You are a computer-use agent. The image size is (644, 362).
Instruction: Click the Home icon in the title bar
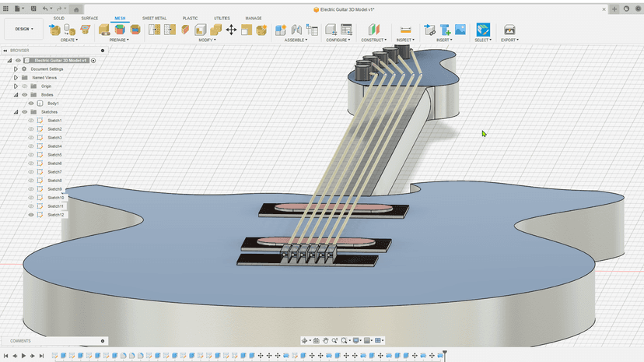(x=76, y=9)
